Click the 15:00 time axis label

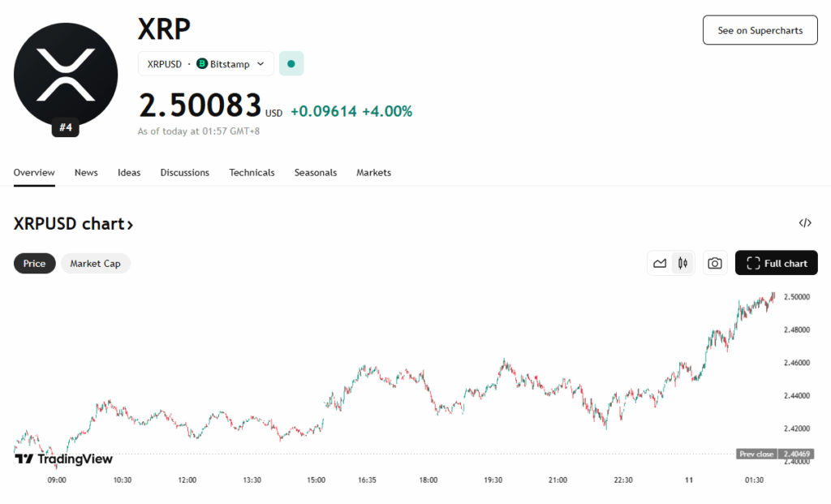click(x=316, y=480)
